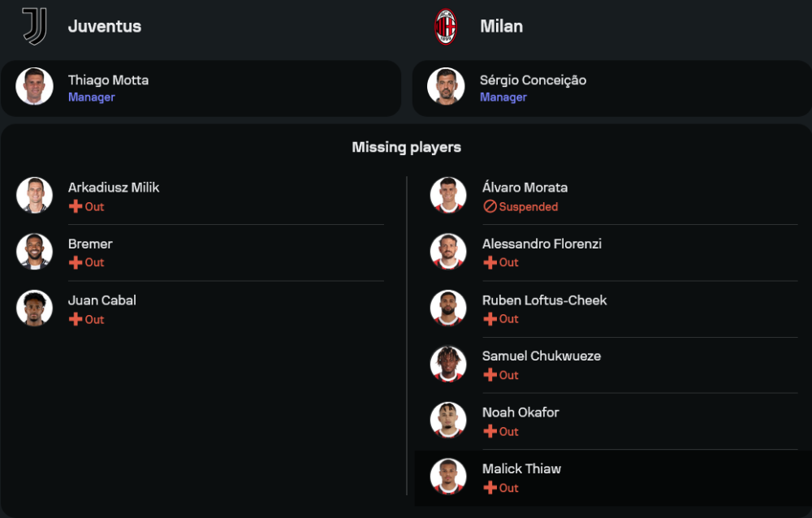Select the Sérgio Conceição name link

[x=533, y=80]
